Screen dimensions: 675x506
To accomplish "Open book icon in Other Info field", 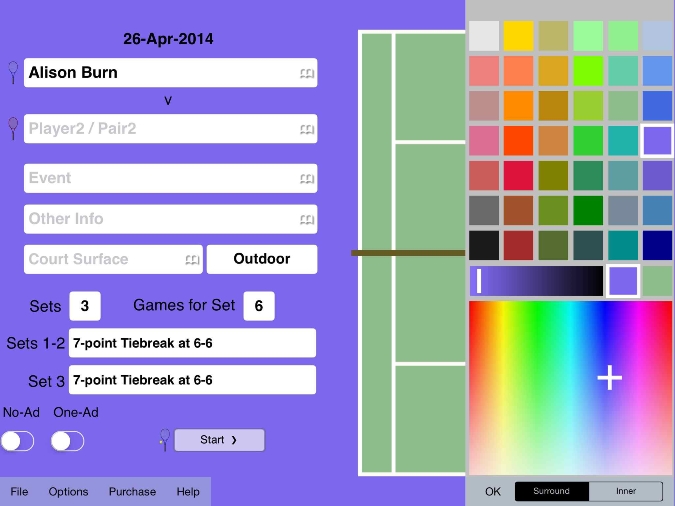I will point(307,220).
